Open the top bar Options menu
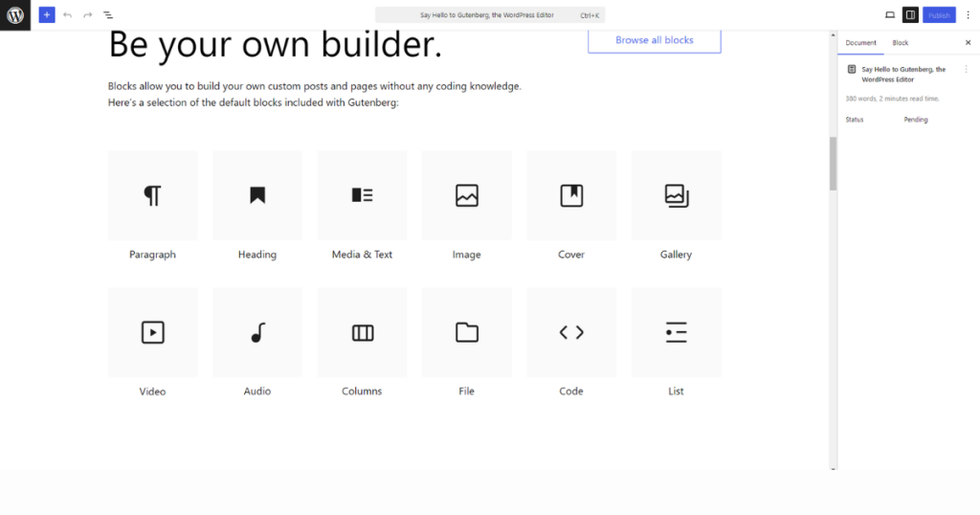 tap(969, 15)
